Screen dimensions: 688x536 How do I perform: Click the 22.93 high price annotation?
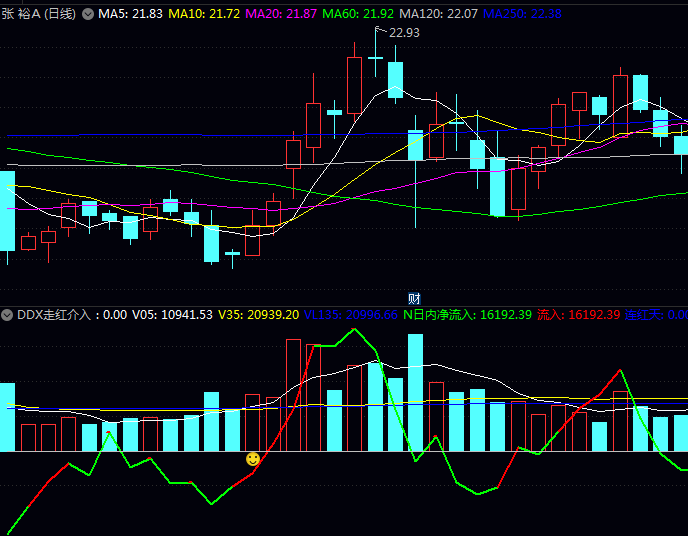tap(404, 33)
